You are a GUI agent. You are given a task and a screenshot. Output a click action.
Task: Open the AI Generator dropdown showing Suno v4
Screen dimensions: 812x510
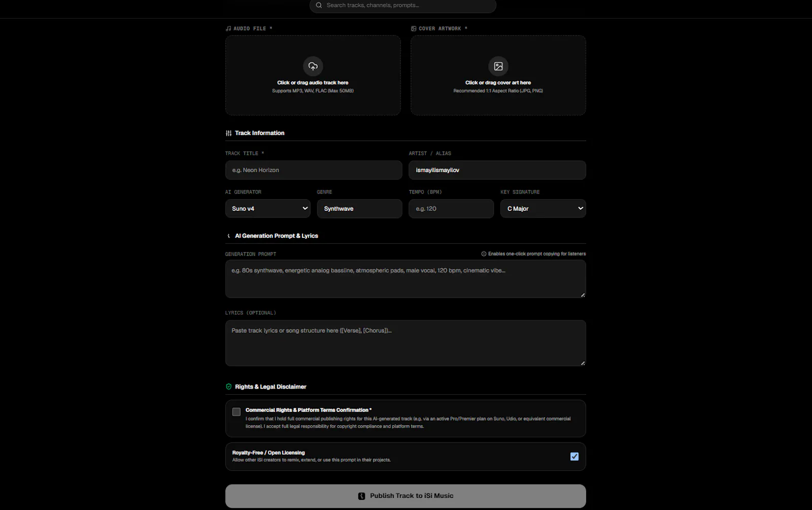[268, 209]
